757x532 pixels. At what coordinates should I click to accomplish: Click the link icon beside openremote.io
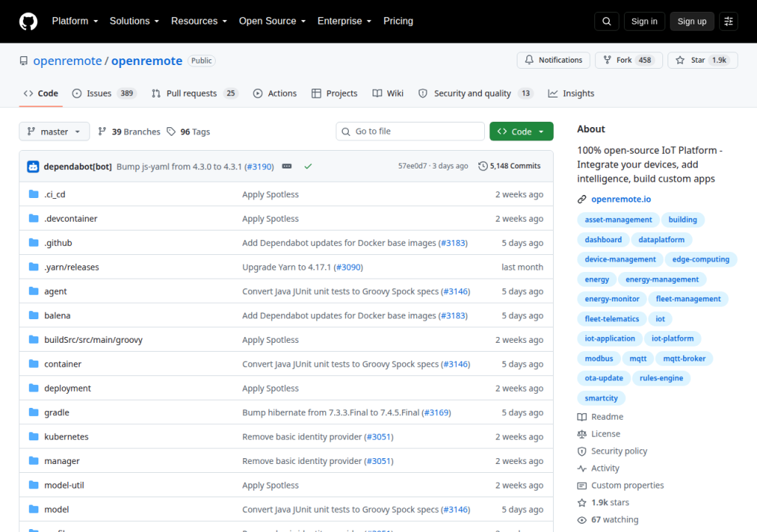coord(582,199)
